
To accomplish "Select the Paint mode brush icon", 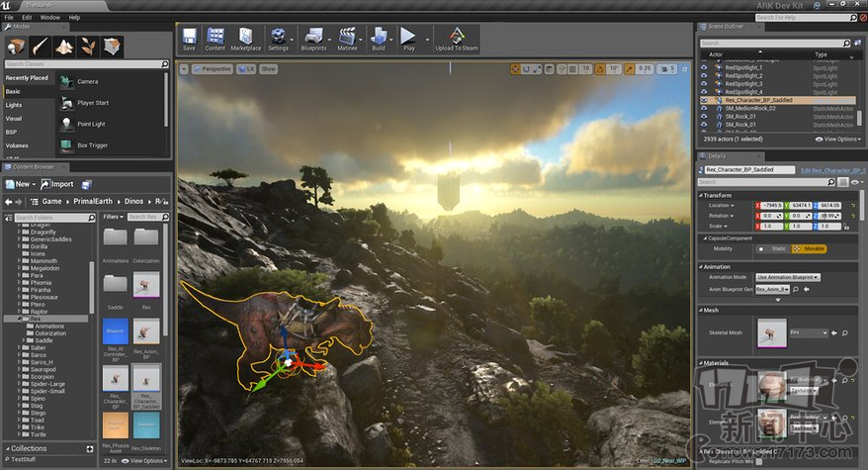I will (x=41, y=46).
